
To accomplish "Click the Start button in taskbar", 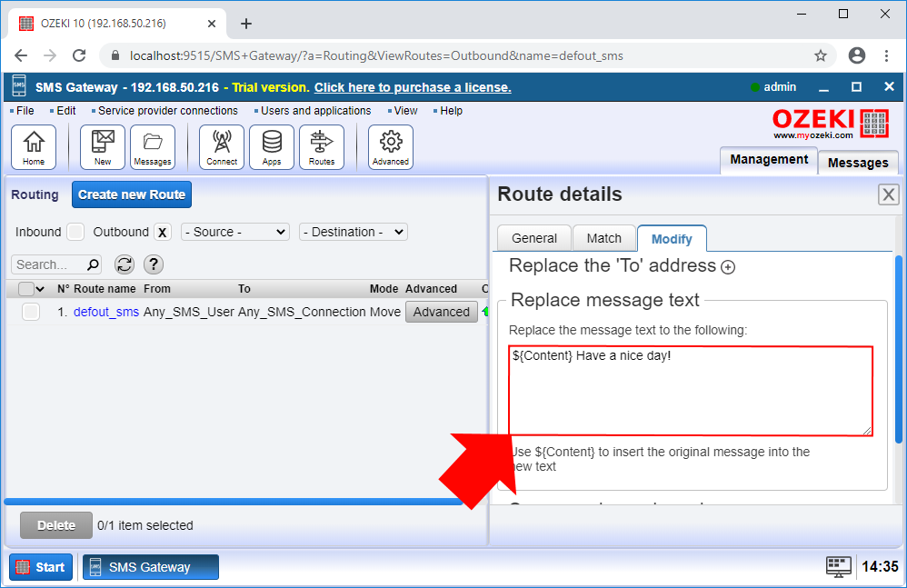I will (41, 566).
